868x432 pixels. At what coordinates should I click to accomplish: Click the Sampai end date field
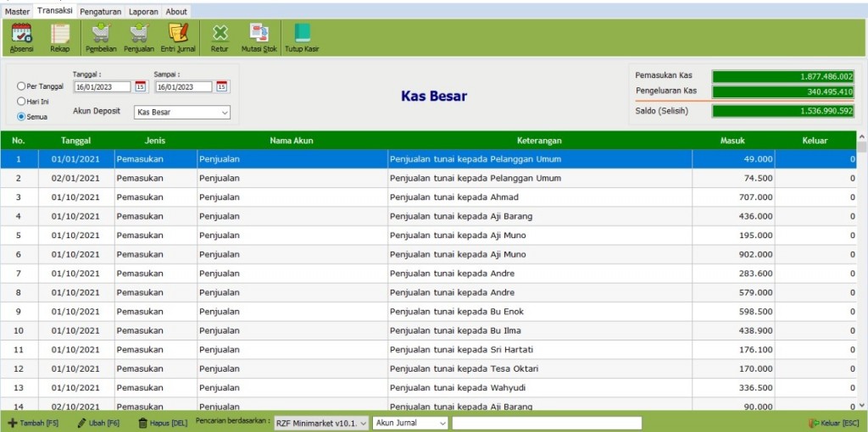[183, 87]
